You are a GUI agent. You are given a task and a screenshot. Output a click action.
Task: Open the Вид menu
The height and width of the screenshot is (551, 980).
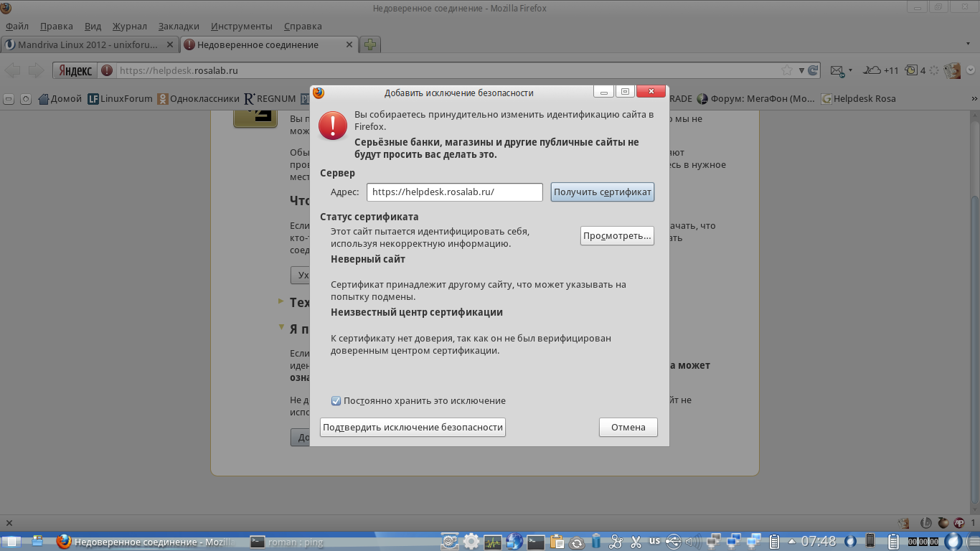coord(93,27)
